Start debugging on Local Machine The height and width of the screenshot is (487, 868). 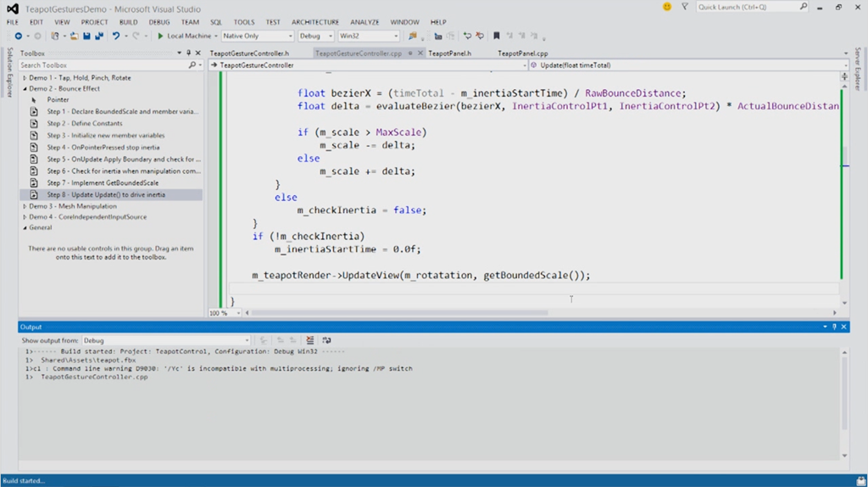[x=184, y=36]
